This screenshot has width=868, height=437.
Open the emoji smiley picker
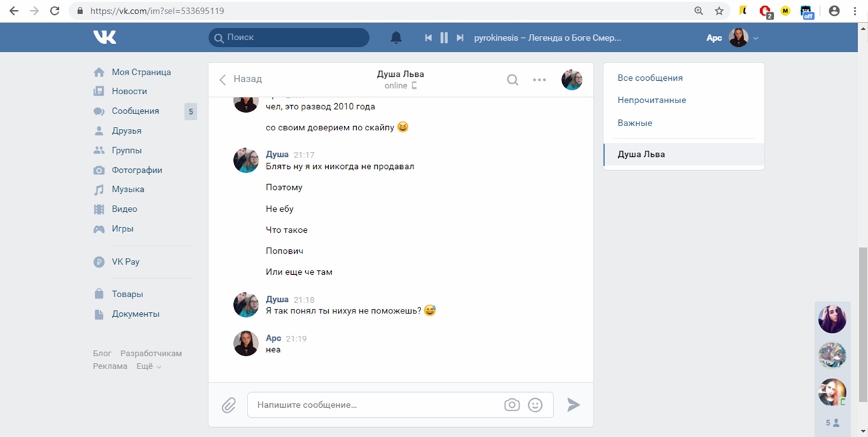535,405
